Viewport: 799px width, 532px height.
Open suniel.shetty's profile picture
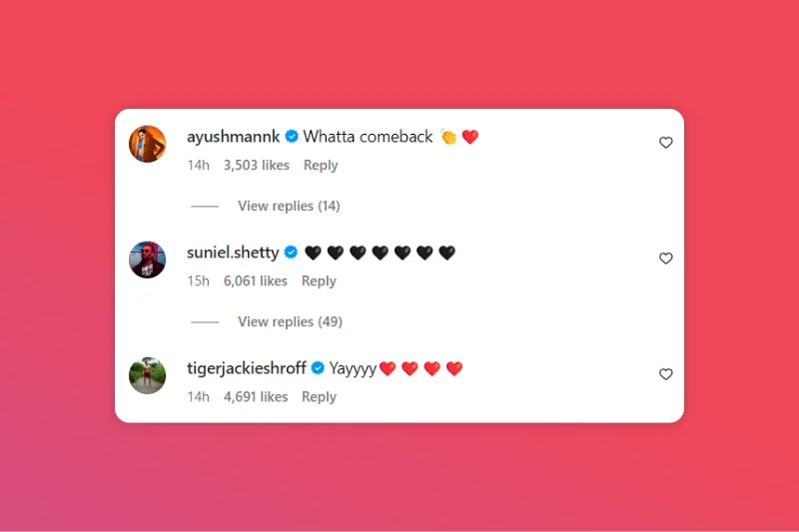pos(147,260)
